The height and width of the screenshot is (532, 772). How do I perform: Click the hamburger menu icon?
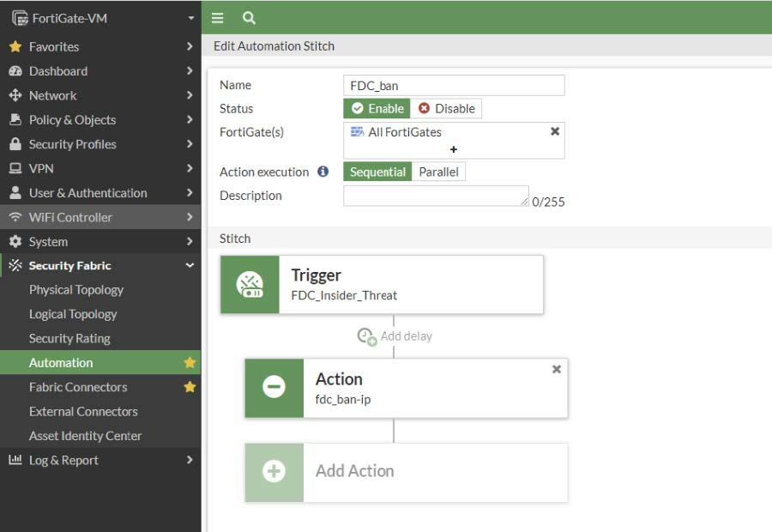(217, 18)
